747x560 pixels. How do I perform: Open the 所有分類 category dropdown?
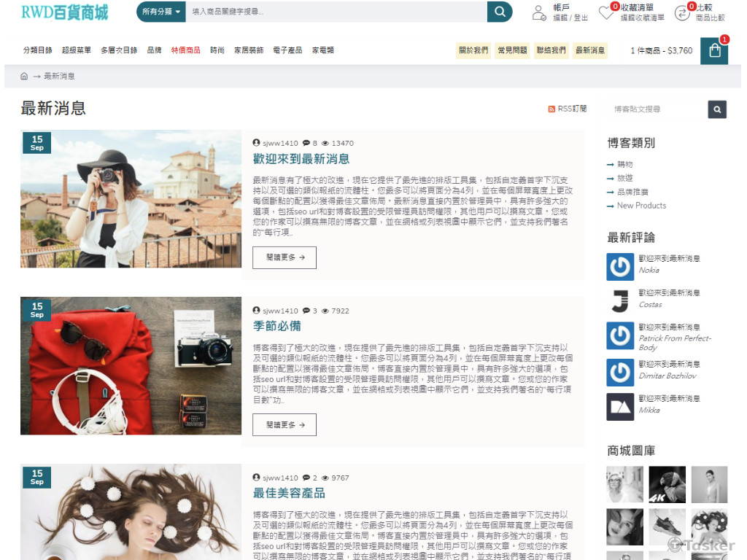point(160,12)
